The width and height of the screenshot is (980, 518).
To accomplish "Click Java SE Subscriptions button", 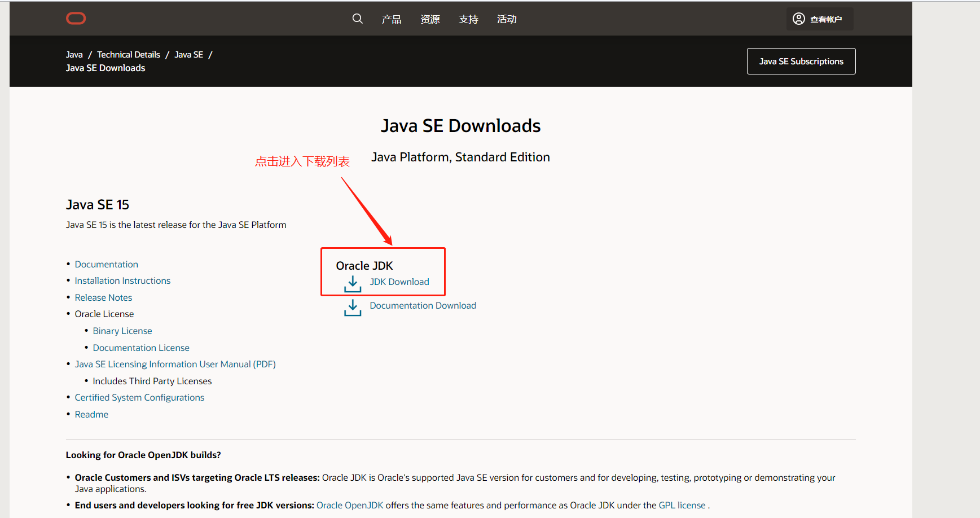I will click(x=801, y=61).
